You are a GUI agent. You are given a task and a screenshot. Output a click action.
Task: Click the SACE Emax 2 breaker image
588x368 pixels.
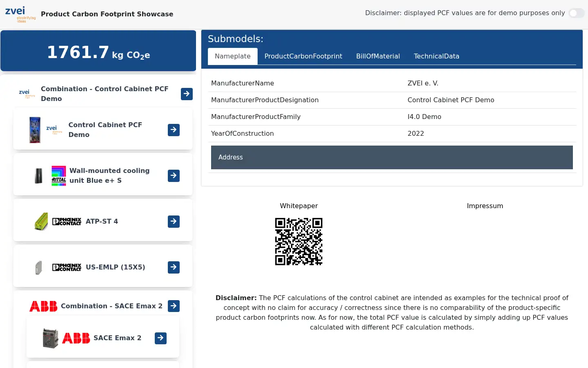point(51,338)
